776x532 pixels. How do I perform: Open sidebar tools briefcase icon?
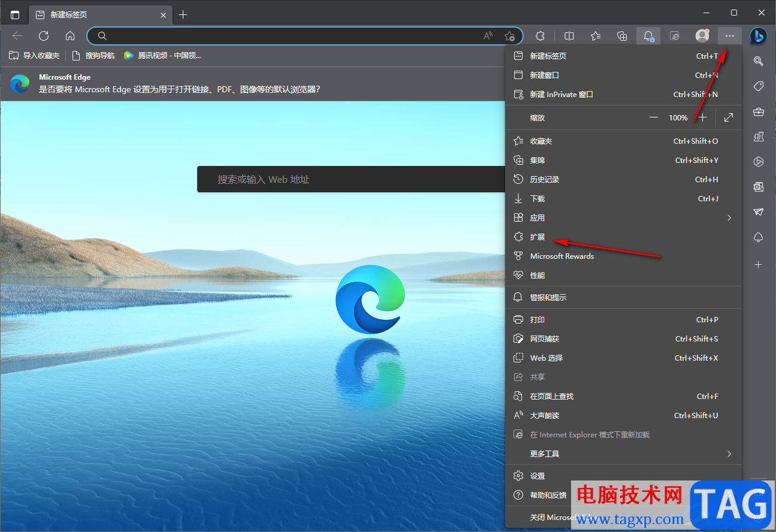point(758,112)
